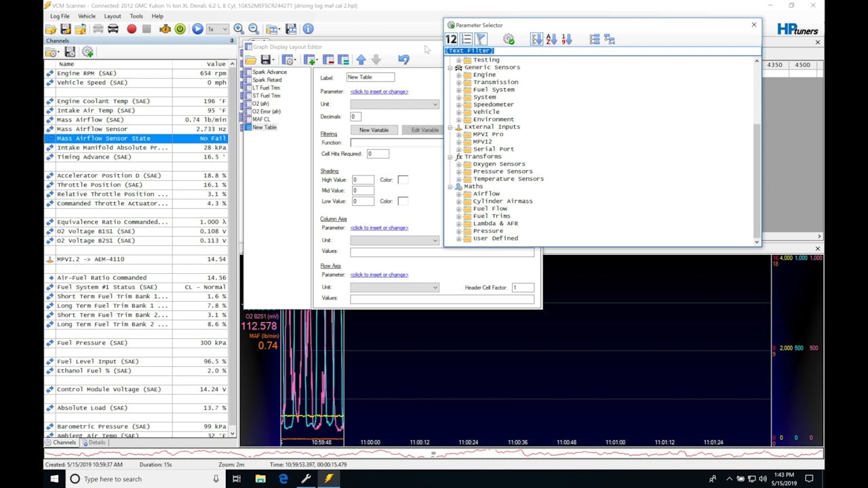
Task: Start recording with the red record icon
Action: pyautogui.click(x=131, y=28)
